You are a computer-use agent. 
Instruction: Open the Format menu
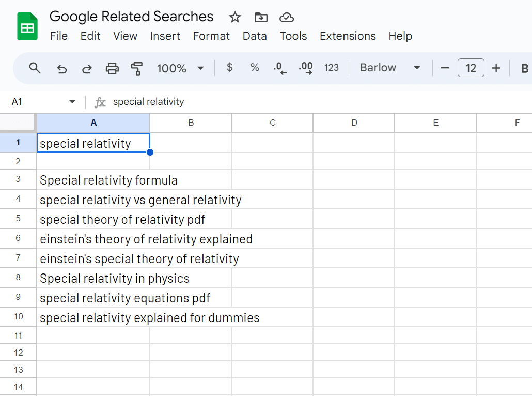tap(211, 36)
